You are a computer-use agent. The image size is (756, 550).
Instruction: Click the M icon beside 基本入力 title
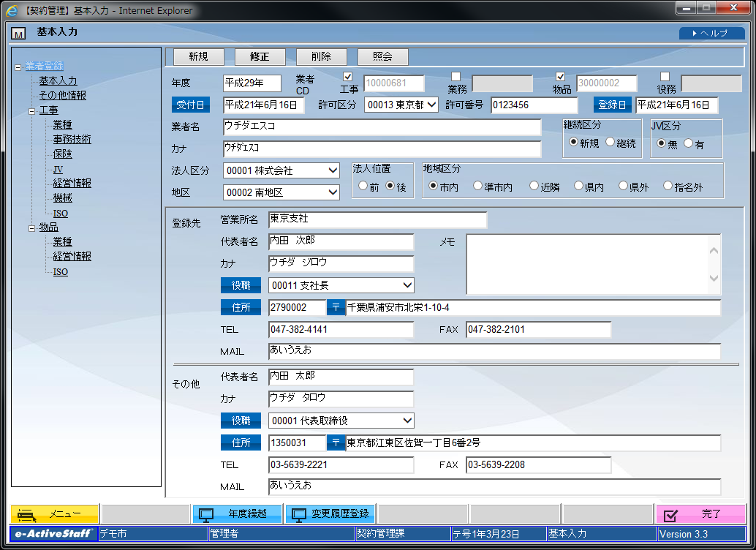[x=18, y=34]
